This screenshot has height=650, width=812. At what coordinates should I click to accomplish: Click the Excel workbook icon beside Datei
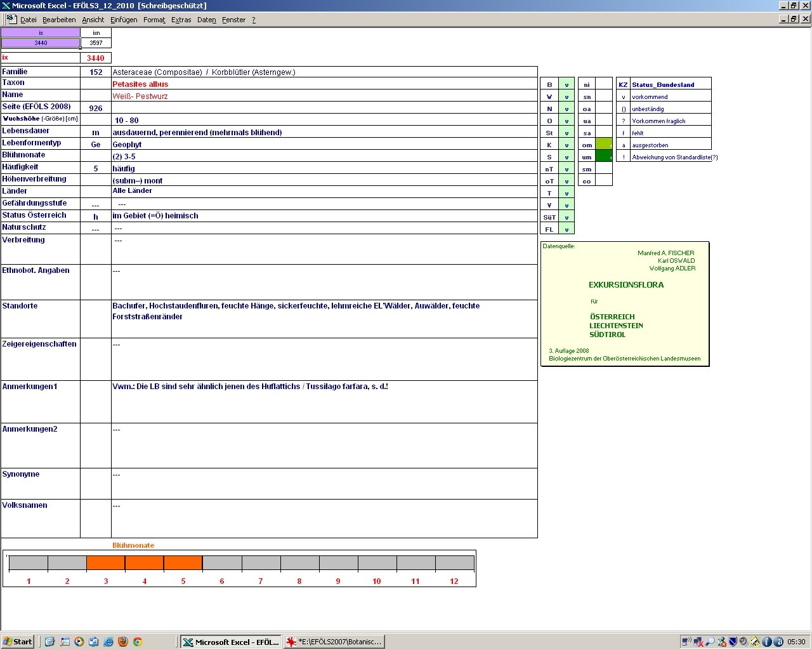[x=11, y=19]
